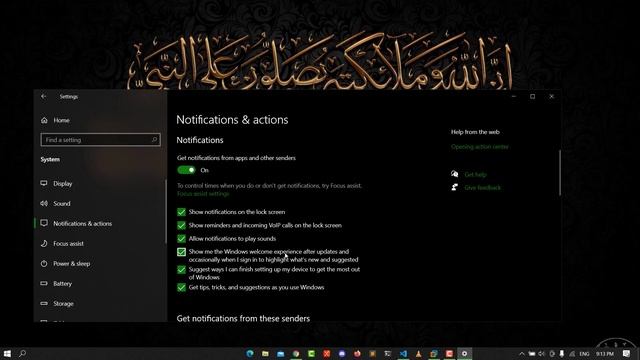Image resolution: width=640 pixels, height=360 pixels.
Task: Click the Focus assist moon icon
Action: (44, 244)
